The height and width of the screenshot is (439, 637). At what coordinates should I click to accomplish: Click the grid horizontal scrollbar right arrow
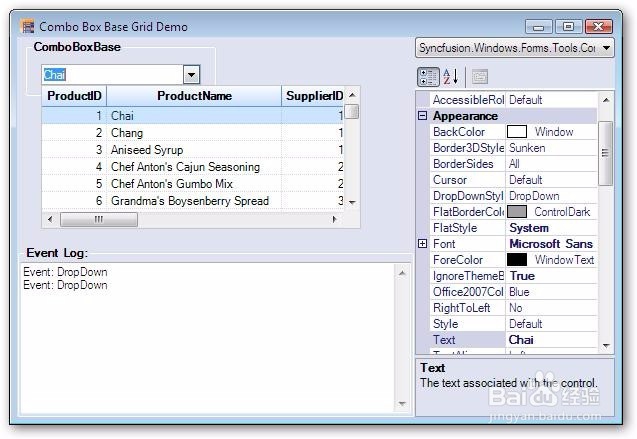pos(334,219)
